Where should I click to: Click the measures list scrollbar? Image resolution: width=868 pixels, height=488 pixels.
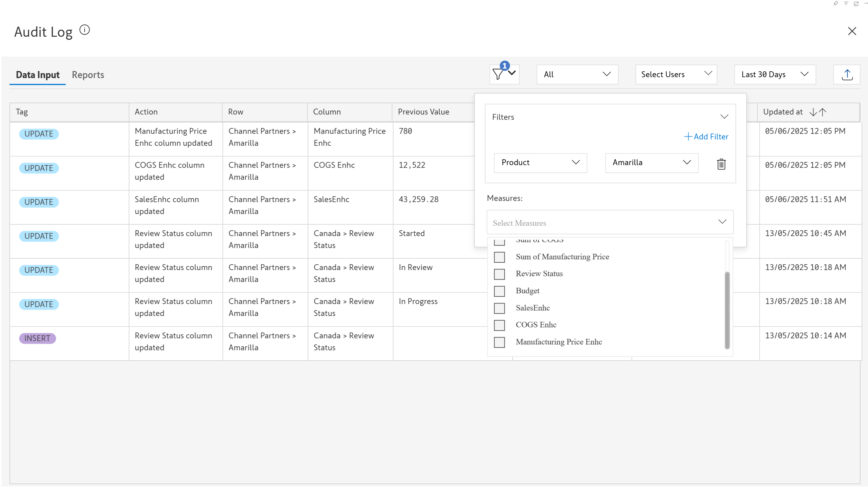[x=727, y=310]
